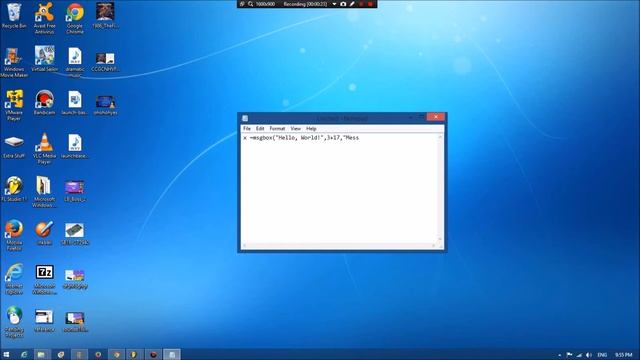Select the Internet Explorer desktop icon
The height and width of the screenshot is (360, 640).
click(x=14, y=279)
